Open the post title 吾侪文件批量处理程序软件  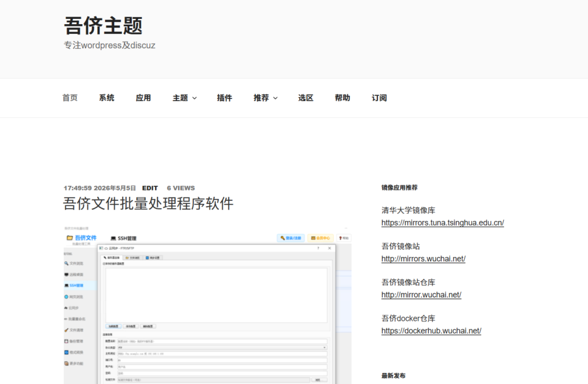pyautogui.click(x=148, y=204)
